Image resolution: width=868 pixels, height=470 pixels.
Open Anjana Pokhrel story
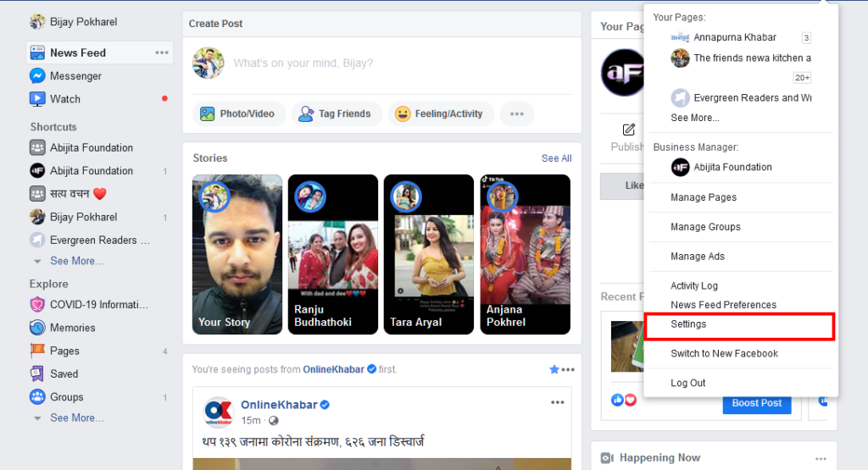(526, 254)
